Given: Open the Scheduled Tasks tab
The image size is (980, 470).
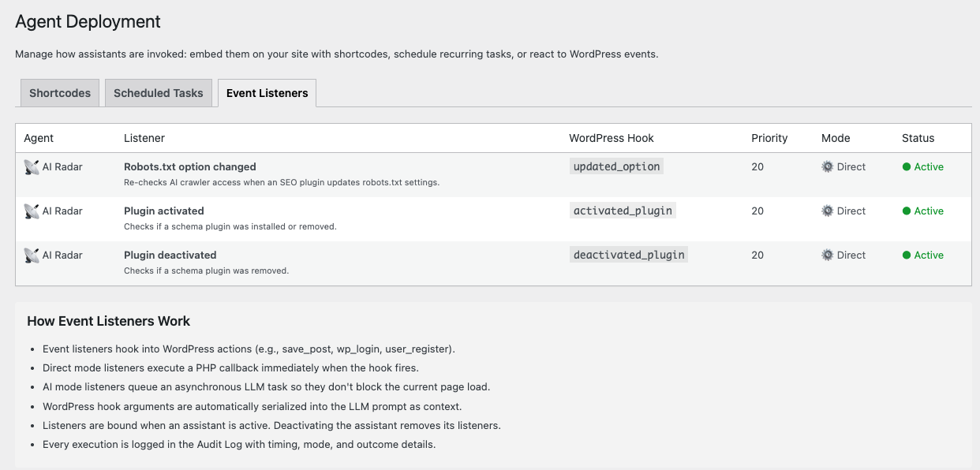Looking at the screenshot, I should pyautogui.click(x=159, y=93).
